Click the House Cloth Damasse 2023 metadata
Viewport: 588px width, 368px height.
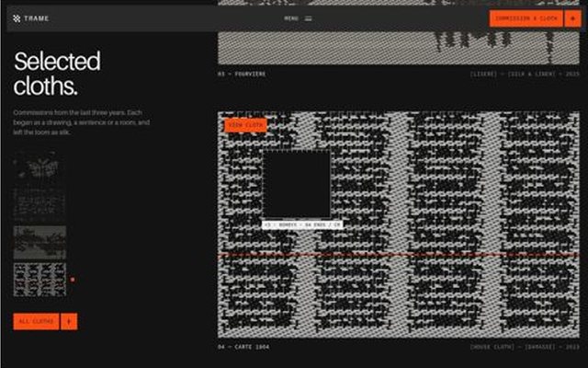tap(525, 347)
